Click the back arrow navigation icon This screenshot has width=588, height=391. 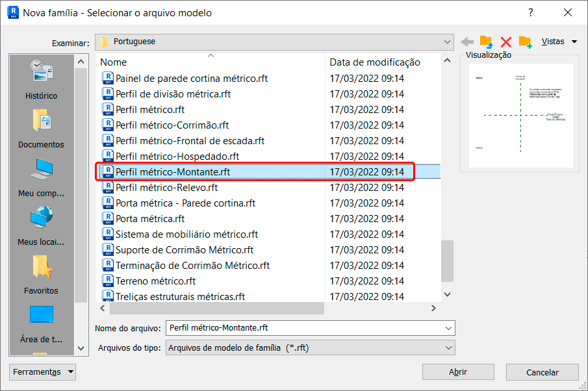(x=467, y=42)
